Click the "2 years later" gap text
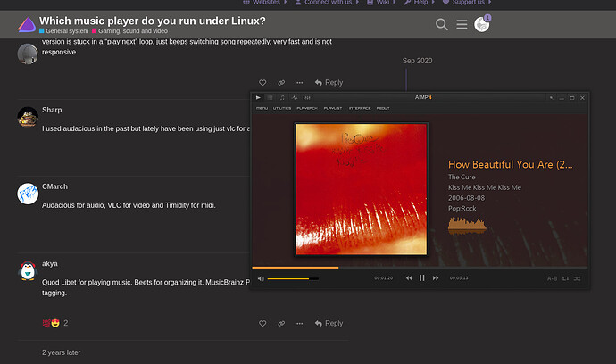Image resolution: width=616 pixels, height=364 pixels. pyautogui.click(x=62, y=352)
